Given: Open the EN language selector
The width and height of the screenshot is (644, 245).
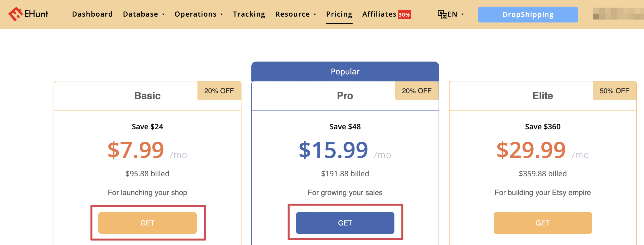Looking at the screenshot, I should [x=455, y=14].
